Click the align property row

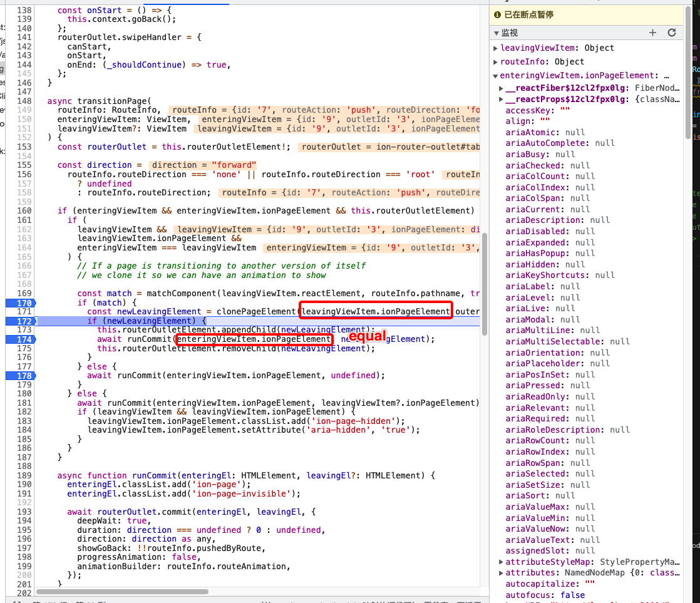pos(528,121)
